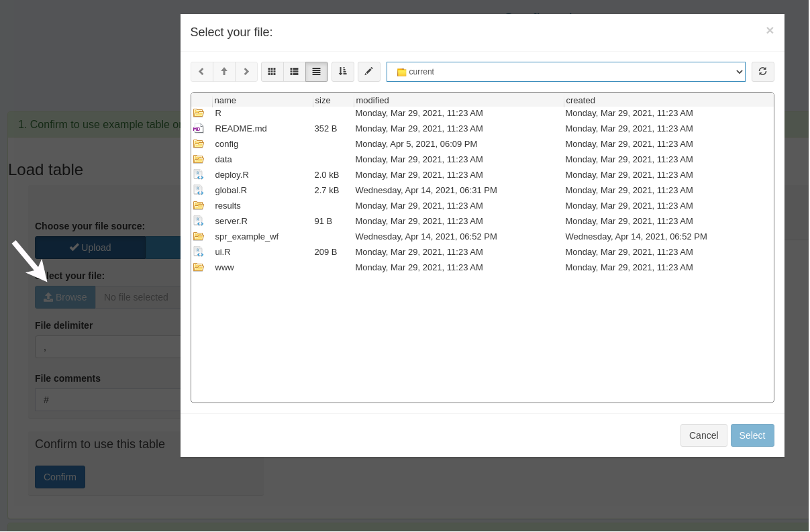Select the folder named spr_example_wf
The image size is (810, 532).
[247, 236]
